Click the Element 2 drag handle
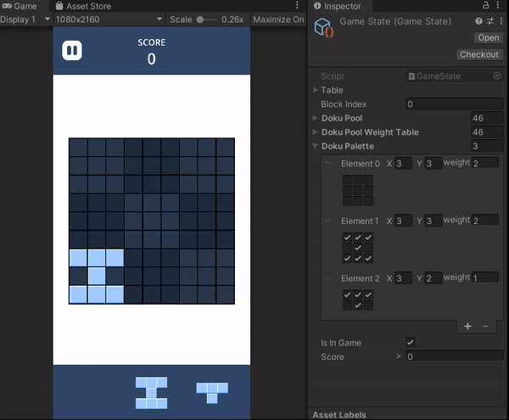 [327, 278]
